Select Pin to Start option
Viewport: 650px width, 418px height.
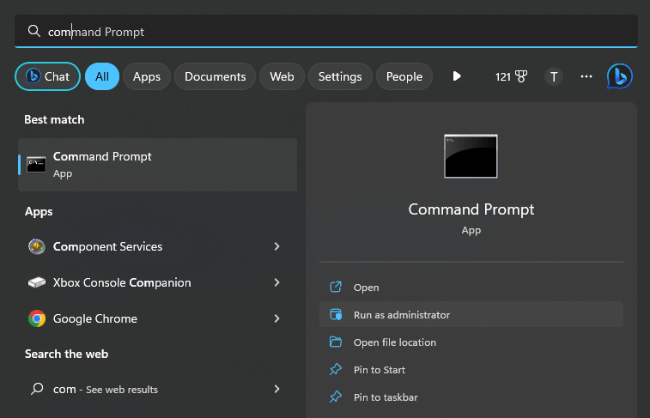point(380,370)
